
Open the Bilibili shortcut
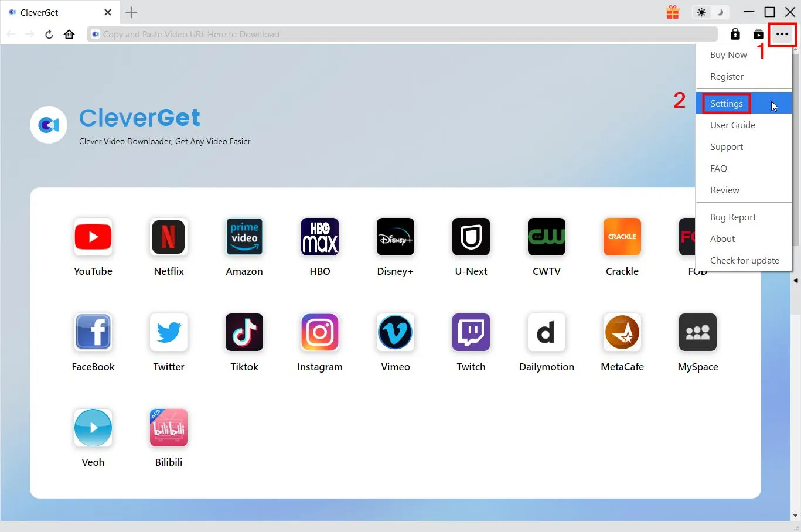click(168, 428)
